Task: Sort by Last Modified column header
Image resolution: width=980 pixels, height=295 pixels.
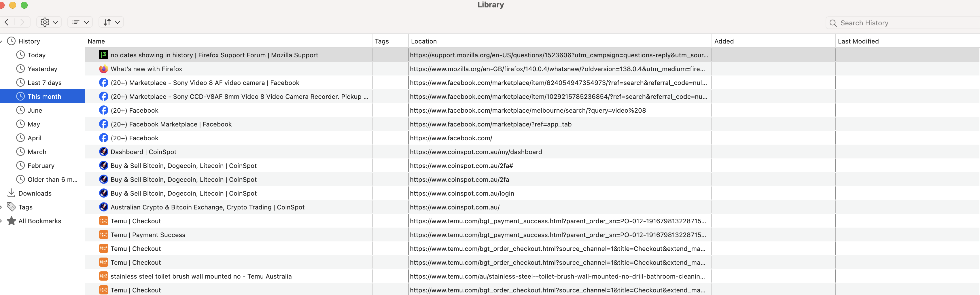Action: pos(907,41)
